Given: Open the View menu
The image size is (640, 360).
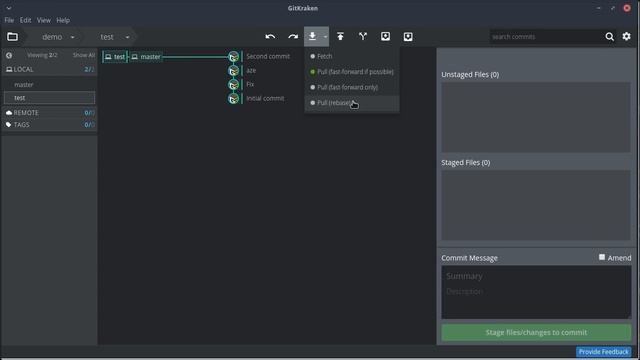Looking at the screenshot, I should [x=44, y=20].
